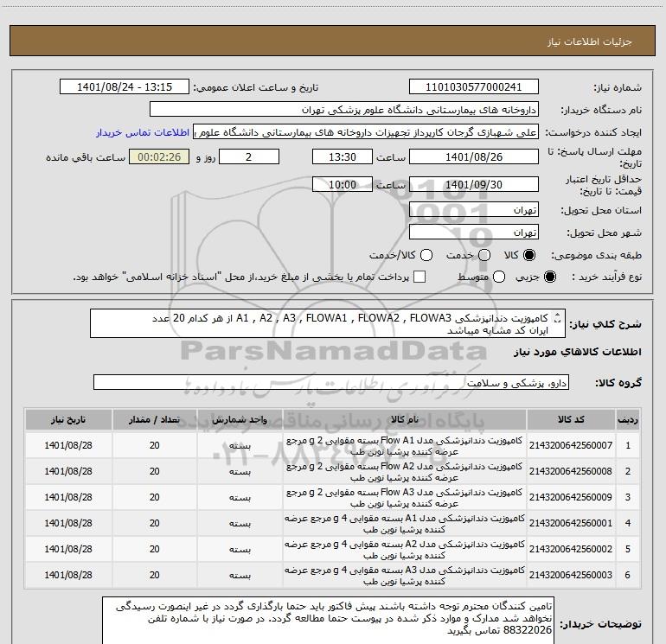Click the date 1401/08/28 in row 3
Screen dimensions: 666x644
pos(68,497)
